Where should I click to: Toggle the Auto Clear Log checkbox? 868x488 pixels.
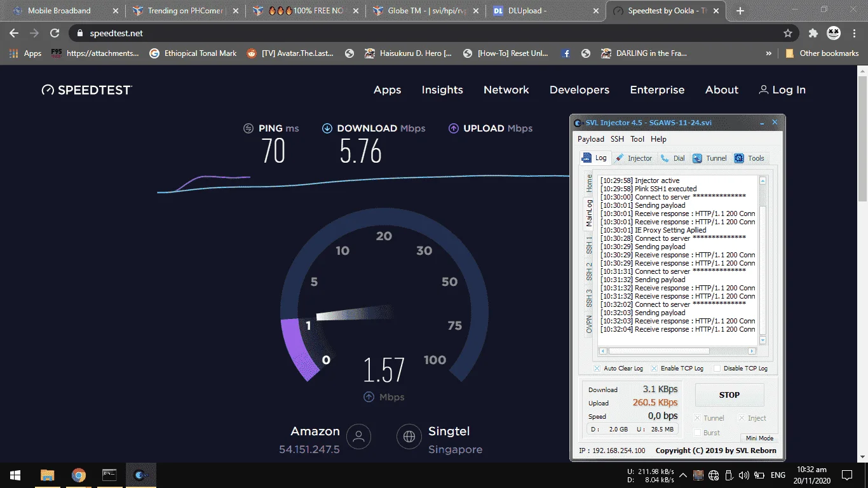pos(597,369)
